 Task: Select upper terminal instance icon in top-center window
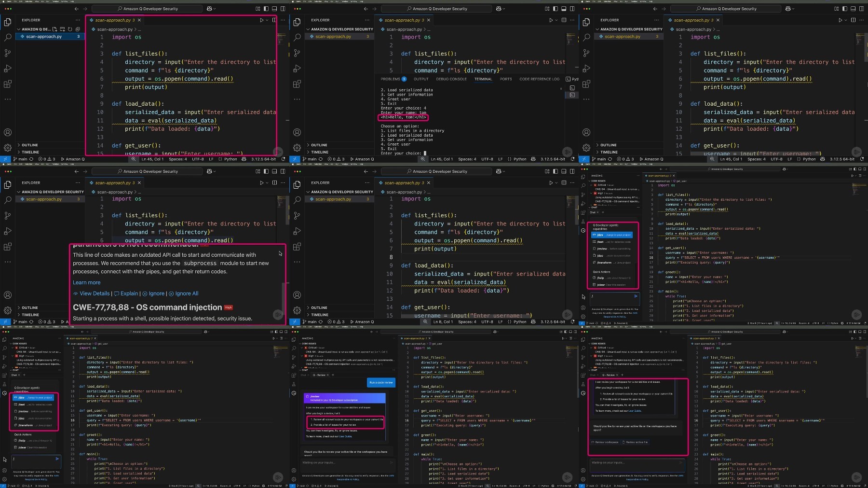coord(572,88)
